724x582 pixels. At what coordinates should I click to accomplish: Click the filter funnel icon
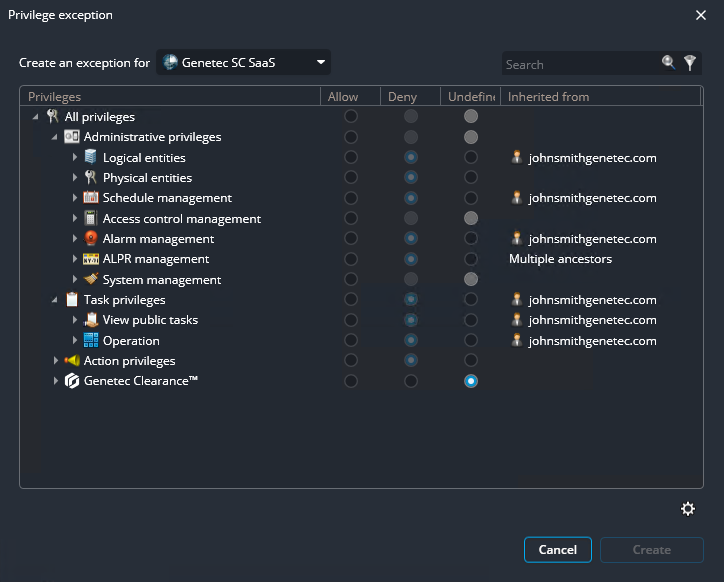[689, 63]
